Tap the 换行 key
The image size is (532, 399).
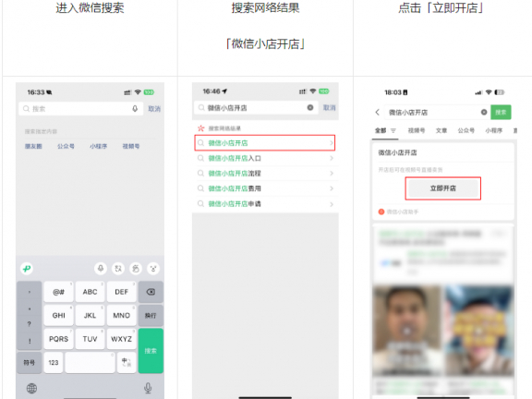point(151,316)
